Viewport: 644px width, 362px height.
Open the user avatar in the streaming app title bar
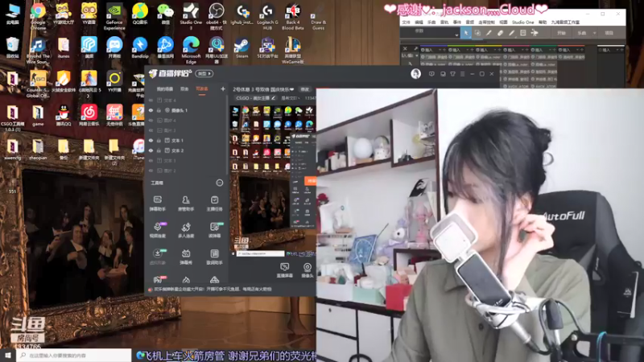(x=415, y=74)
